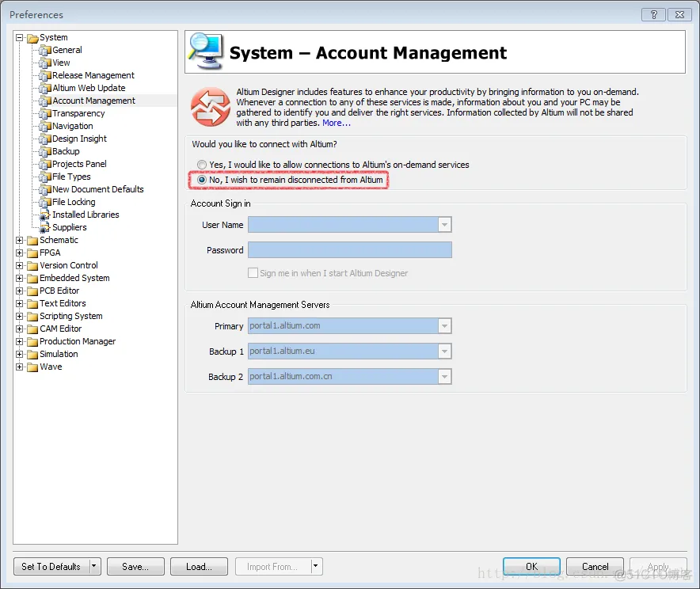Screen dimensions: 700x589
Task: Open the Backup 2 server dropdown arrow
Action: (444, 377)
